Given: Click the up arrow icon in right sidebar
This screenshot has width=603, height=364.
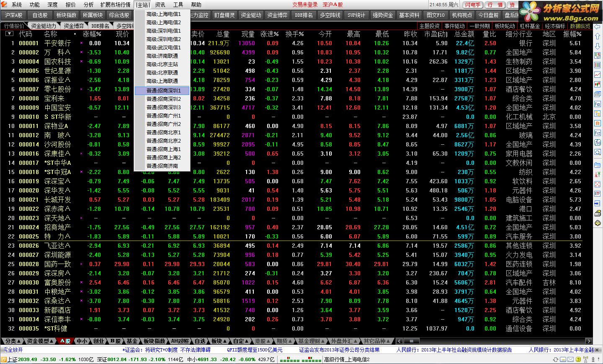Looking at the screenshot, I should tap(597, 36).
